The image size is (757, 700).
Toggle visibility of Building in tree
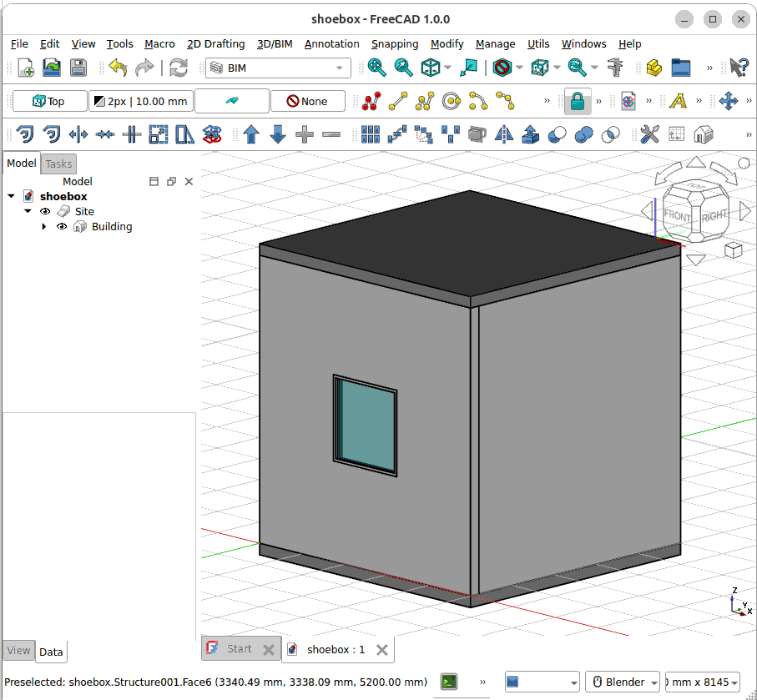click(x=62, y=227)
